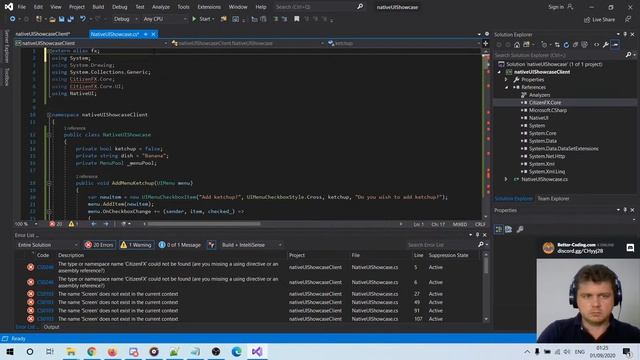
Task: Open the Analyze menu
Action: tap(161, 7)
